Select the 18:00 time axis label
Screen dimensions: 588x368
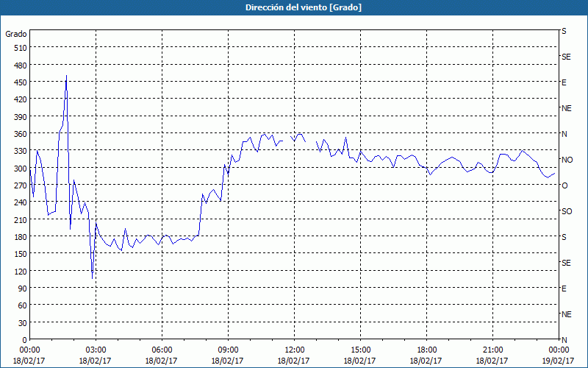[x=426, y=350]
